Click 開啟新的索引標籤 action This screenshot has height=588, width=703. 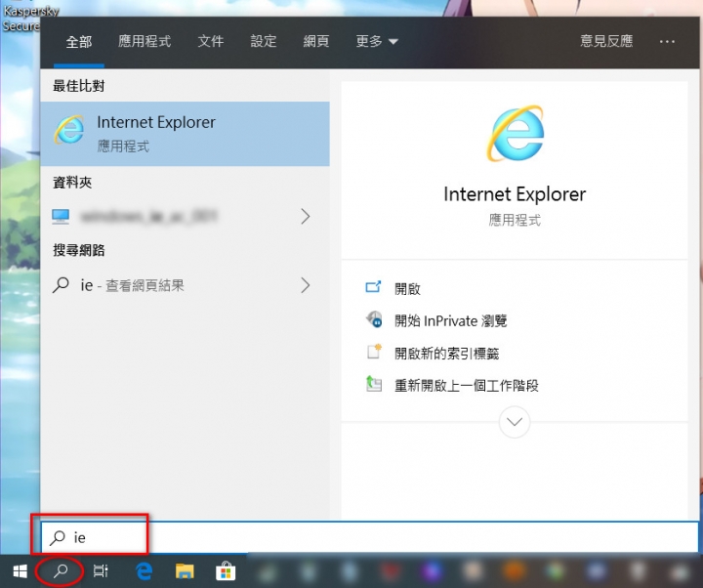coord(446,354)
